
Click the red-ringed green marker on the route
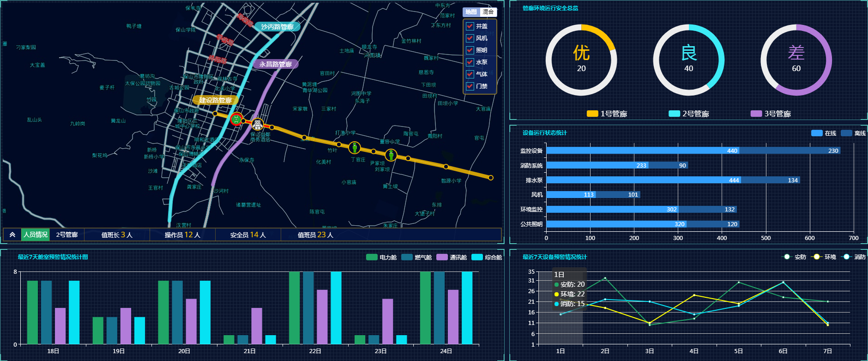click(x=236, y=119)
